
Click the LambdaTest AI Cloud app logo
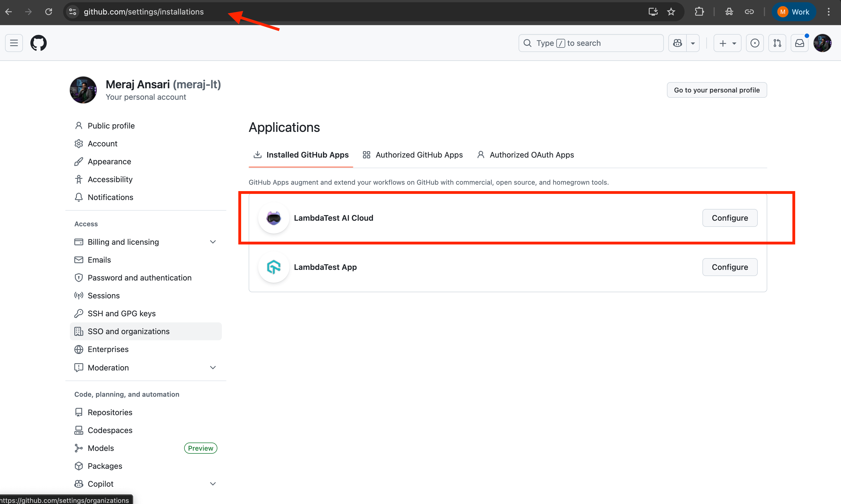click(274, 218)
